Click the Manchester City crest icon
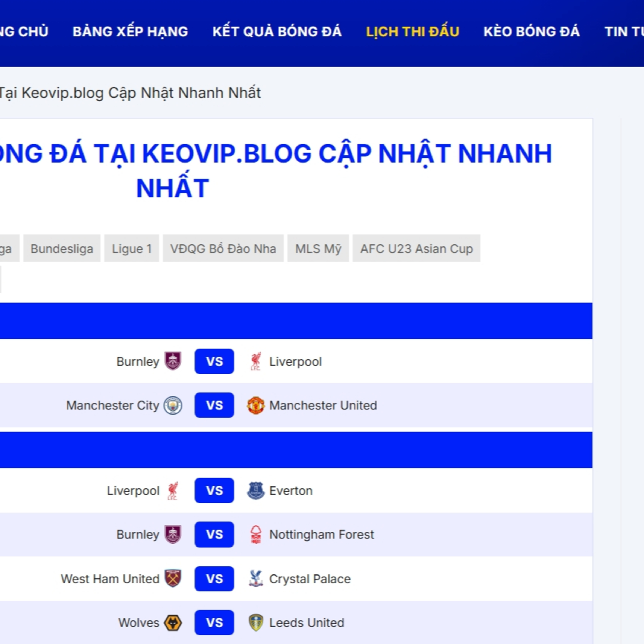The image size is (644, 644). coord(173,405)
